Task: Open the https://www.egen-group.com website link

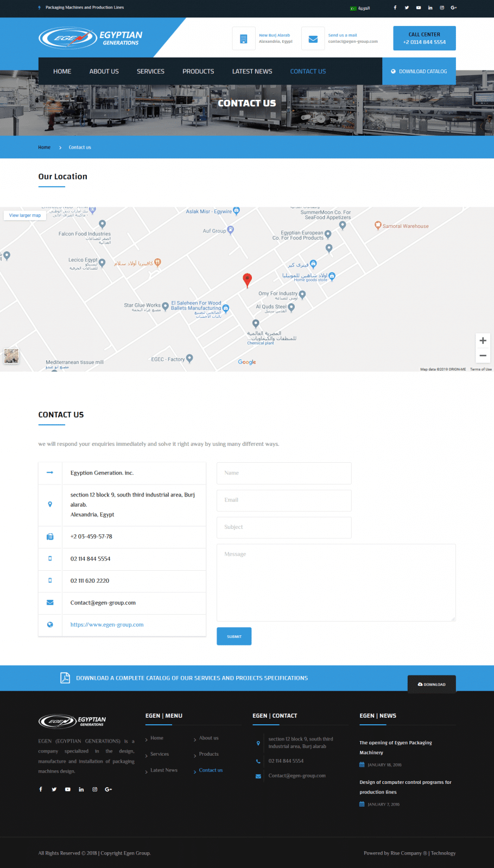Action: click(107, 625)
